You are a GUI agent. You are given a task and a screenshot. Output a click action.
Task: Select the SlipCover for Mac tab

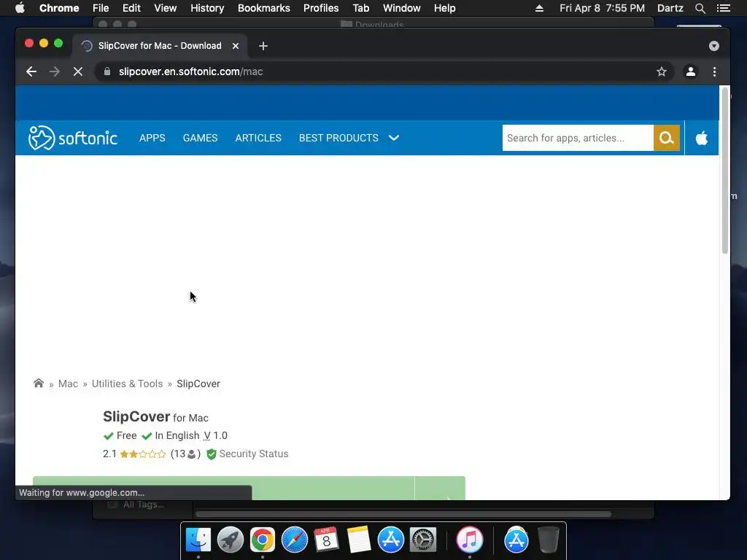click(160, 46)
